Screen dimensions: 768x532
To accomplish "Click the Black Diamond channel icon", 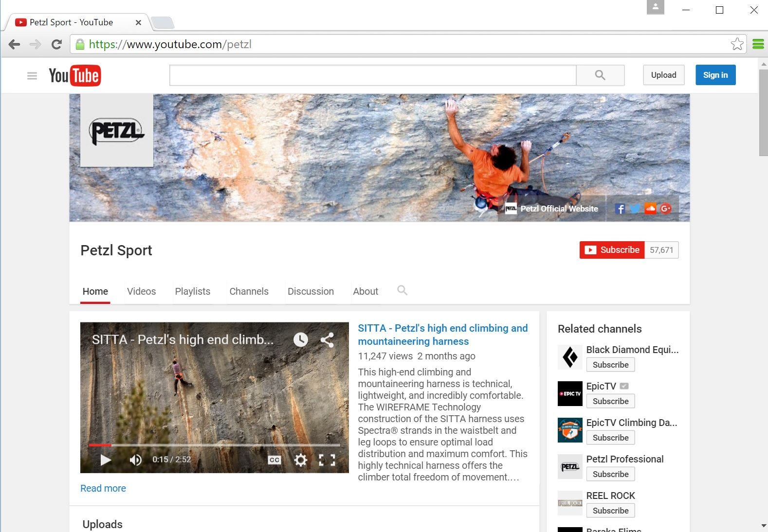I will click(x=570, y=357).
